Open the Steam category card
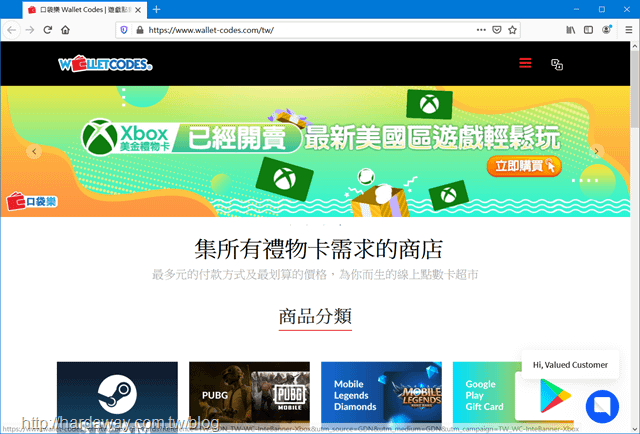Image resolution: width=640 pixels, height=434 pixels. [117, 394]
